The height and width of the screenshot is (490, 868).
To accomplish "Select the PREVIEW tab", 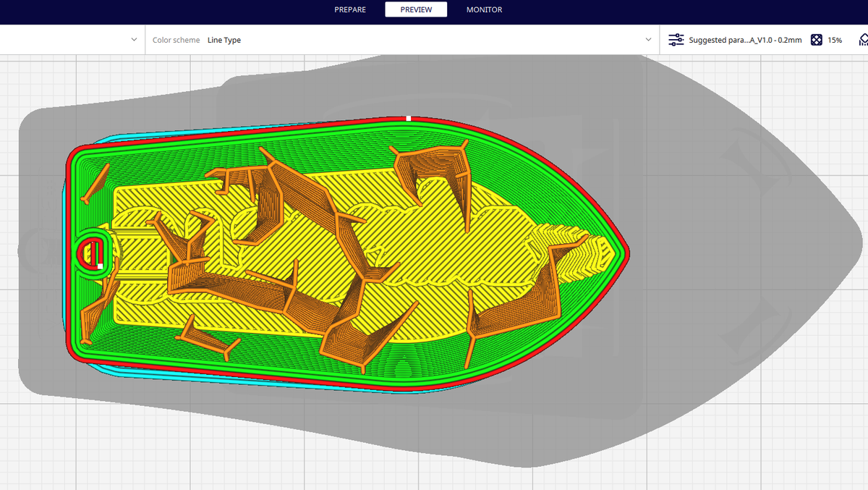I will (x=416, y=9).
